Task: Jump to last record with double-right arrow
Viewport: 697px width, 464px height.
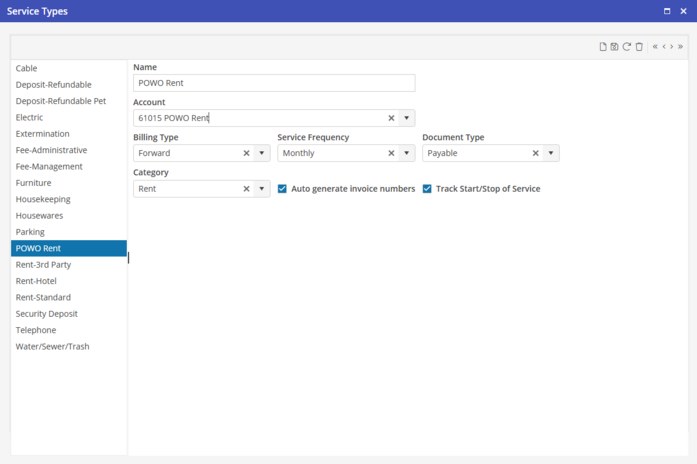Action: click(681, 47)
